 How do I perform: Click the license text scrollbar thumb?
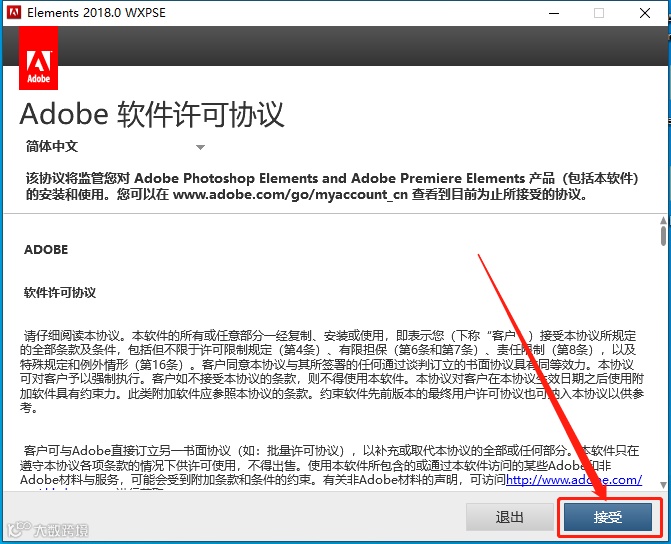tap(663, 236)
